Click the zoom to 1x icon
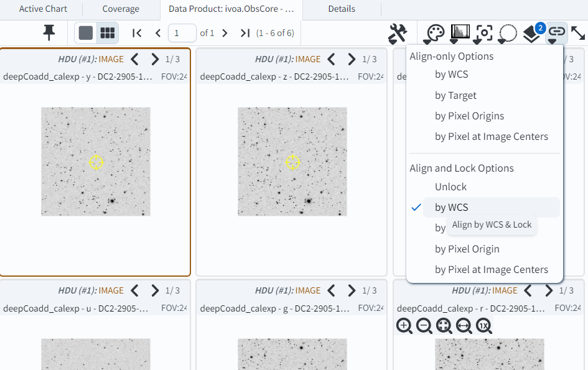Screen dimensions: 588x370 pos(484,325)
